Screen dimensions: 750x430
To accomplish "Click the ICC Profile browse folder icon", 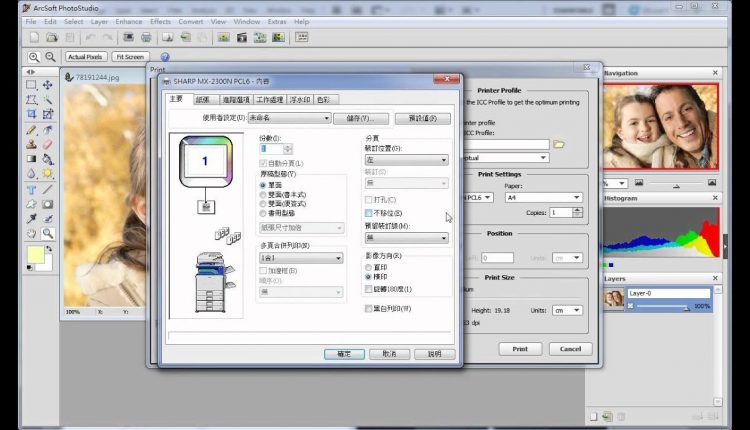I will (559, 144).
